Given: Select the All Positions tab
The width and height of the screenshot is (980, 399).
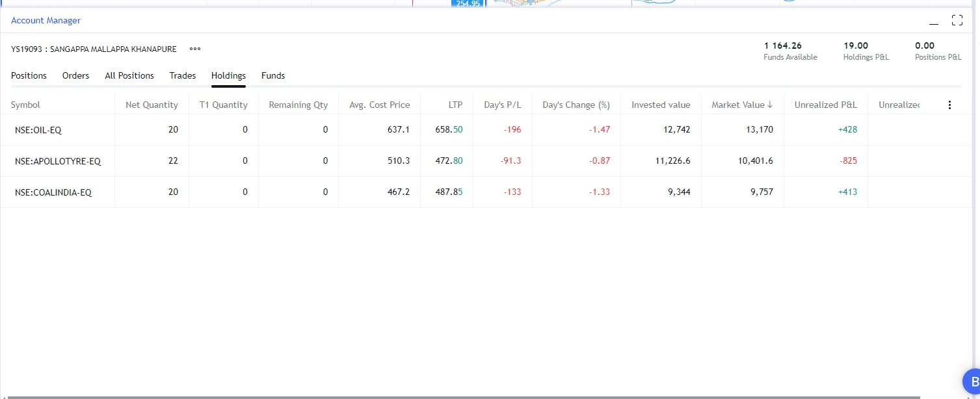Looking at the screenshot, I should 129,75.
